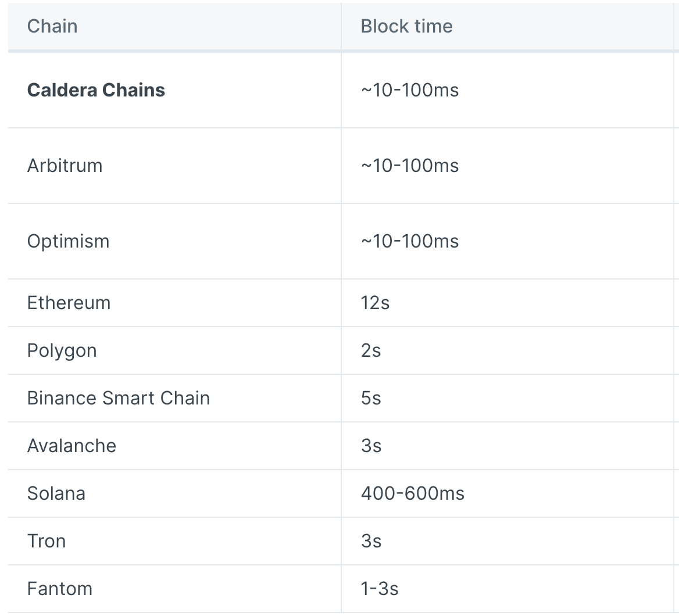This screenshot has width=679, height=616.
Task: Click Fantom's 1-3s block time
Action: (x=380, y=589)
